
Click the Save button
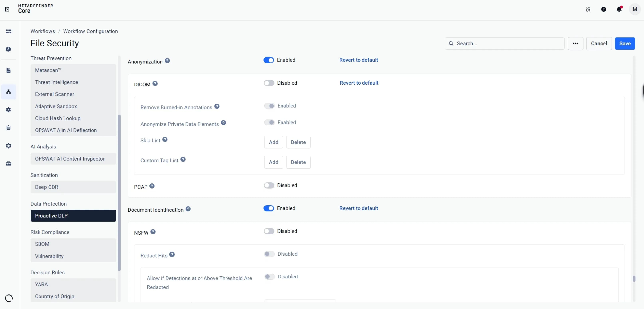point(625,44)
